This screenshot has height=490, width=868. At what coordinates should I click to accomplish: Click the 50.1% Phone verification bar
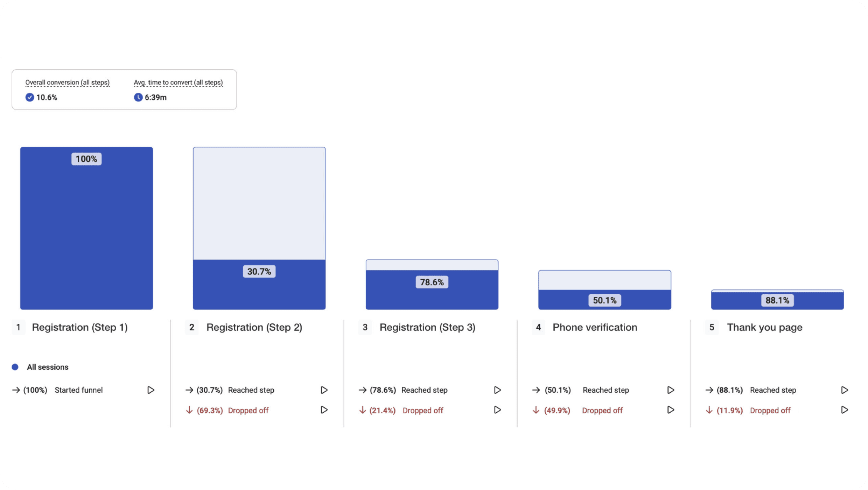pos(604,300)
